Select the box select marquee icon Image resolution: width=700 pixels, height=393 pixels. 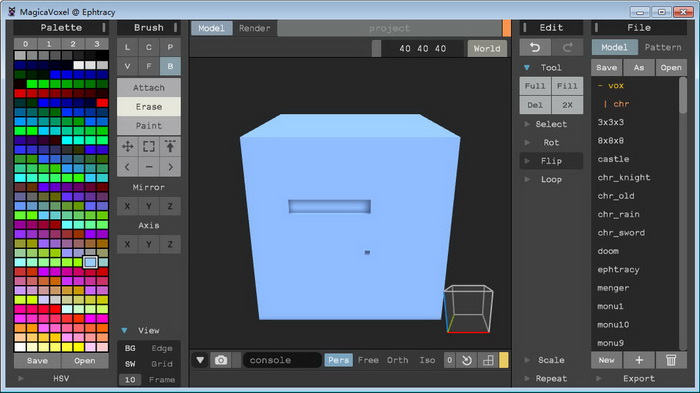(x=149, y=146)
